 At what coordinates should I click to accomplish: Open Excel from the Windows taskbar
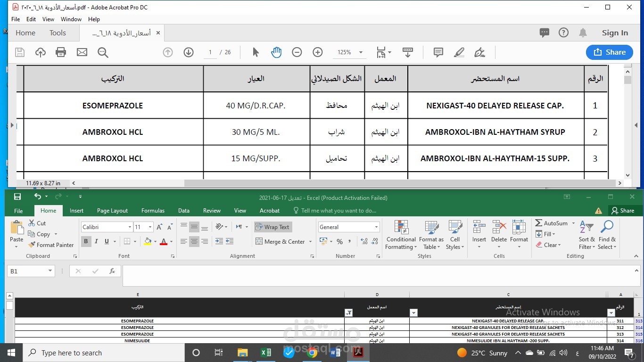point(265,353)
